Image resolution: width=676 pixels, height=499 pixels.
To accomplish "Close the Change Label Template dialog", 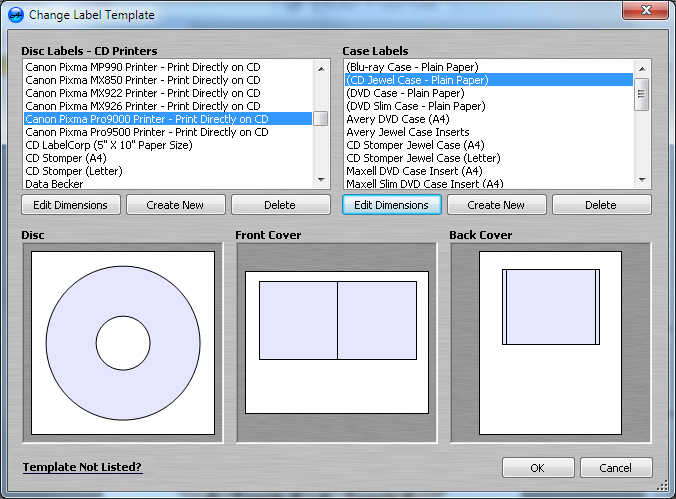I will (645, 10).
